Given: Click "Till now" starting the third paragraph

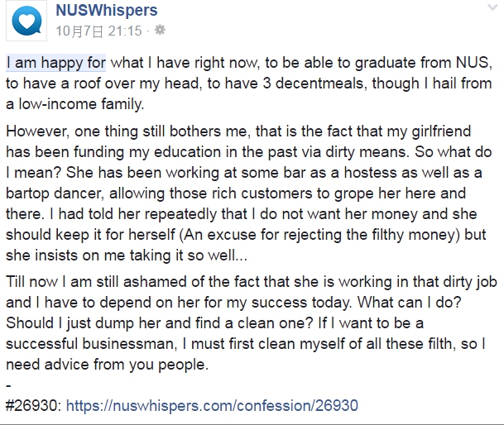Looking at the screenshot, I should click(x=31, y=282).
